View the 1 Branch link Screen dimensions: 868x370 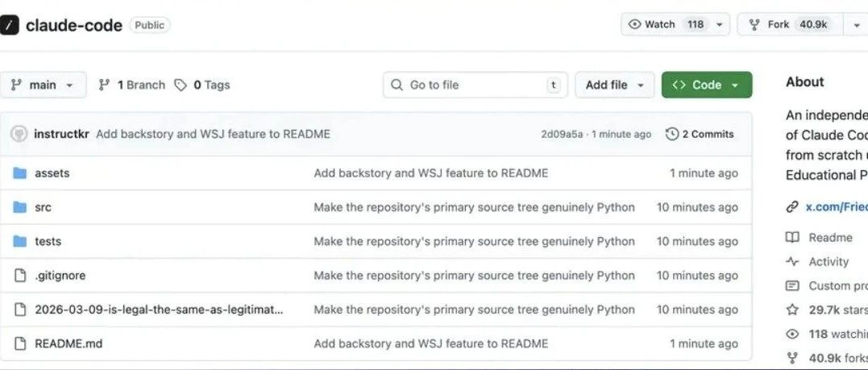131,85
